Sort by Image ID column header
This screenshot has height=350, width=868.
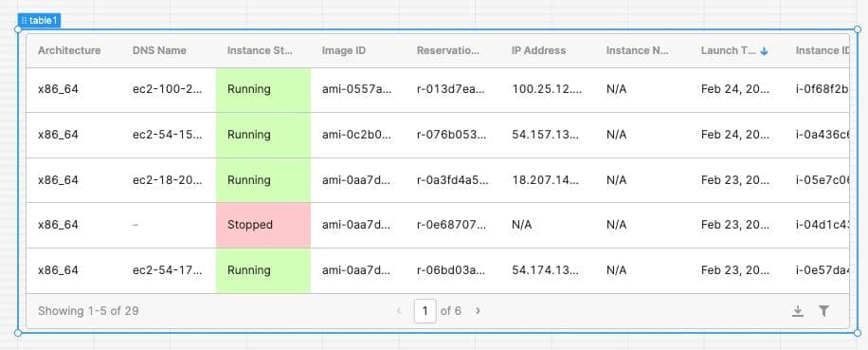(344, 50)
